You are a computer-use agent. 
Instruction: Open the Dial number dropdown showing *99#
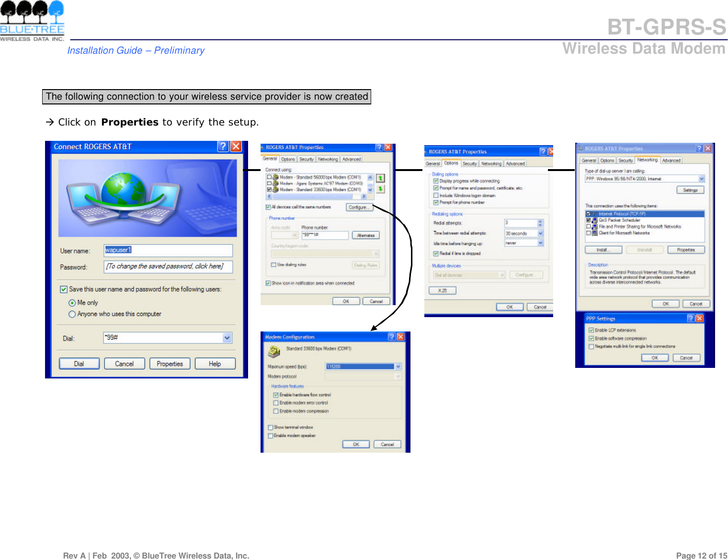(x=226, y=338)
